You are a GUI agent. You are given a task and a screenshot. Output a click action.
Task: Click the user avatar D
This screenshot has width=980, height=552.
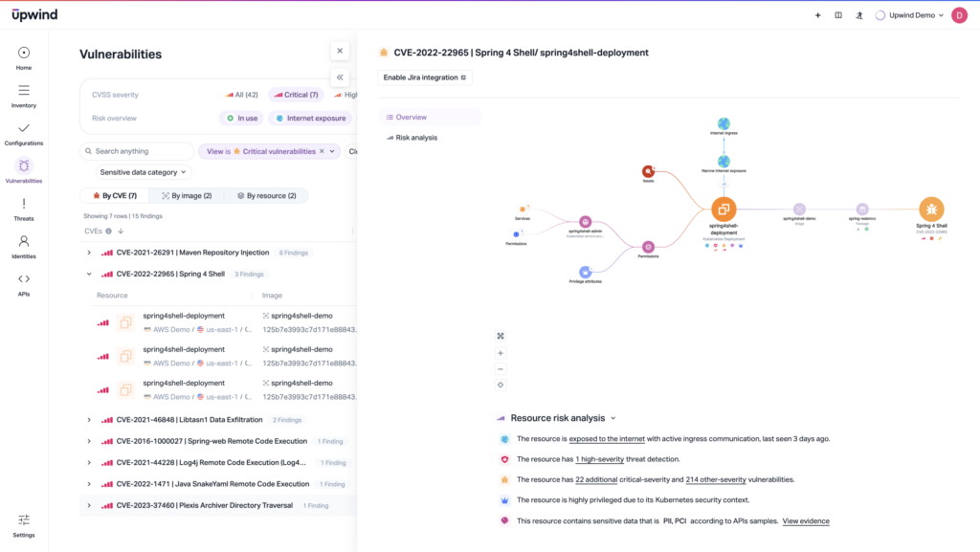(959, 15)
